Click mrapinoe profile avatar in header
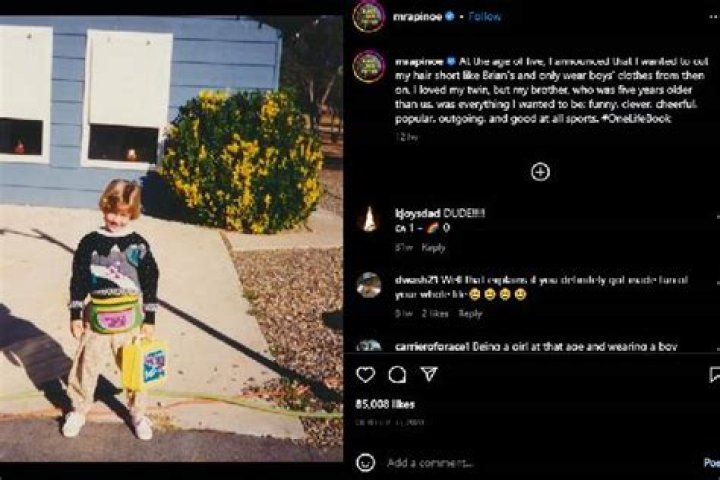 pos(368,16)
